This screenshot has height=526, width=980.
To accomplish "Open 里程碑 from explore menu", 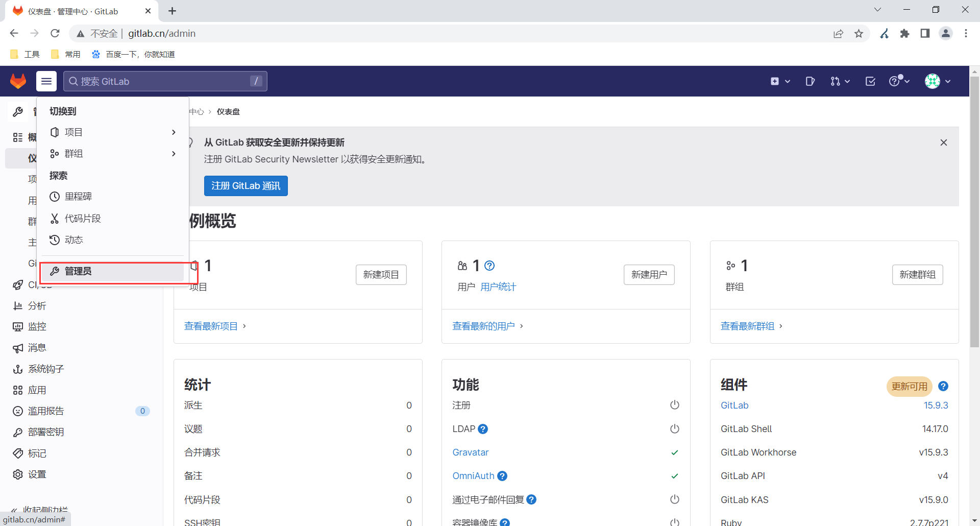I will (113, 197).
